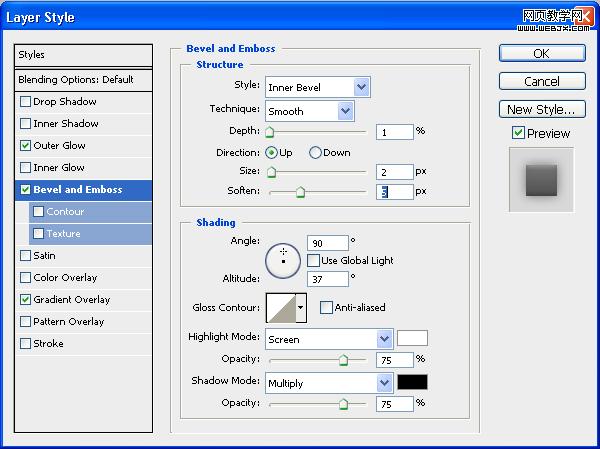Open the Style dropdown showing Inner Bevel
600x449 pixels.
(x=318, y=87)
